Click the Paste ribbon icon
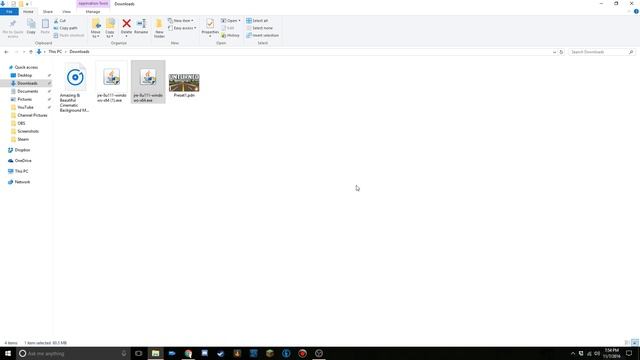The width and height of the screenshot is (640, 360). pyautogui.click(x=45, y=27)
